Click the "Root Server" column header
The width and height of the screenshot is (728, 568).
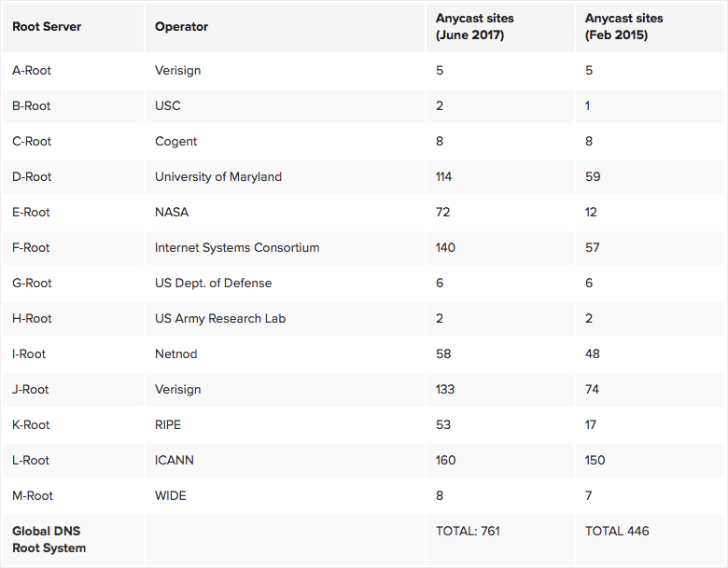coord(47,27)
